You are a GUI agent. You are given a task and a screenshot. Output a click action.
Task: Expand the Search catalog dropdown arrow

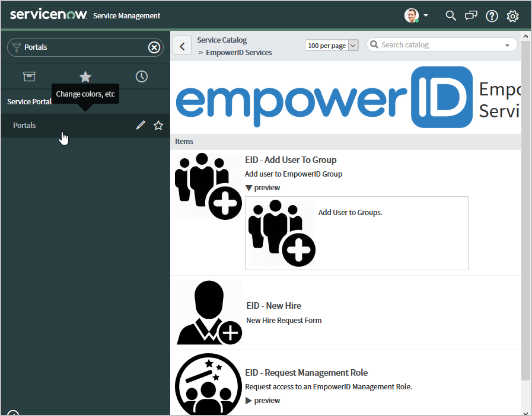(507, 46)
